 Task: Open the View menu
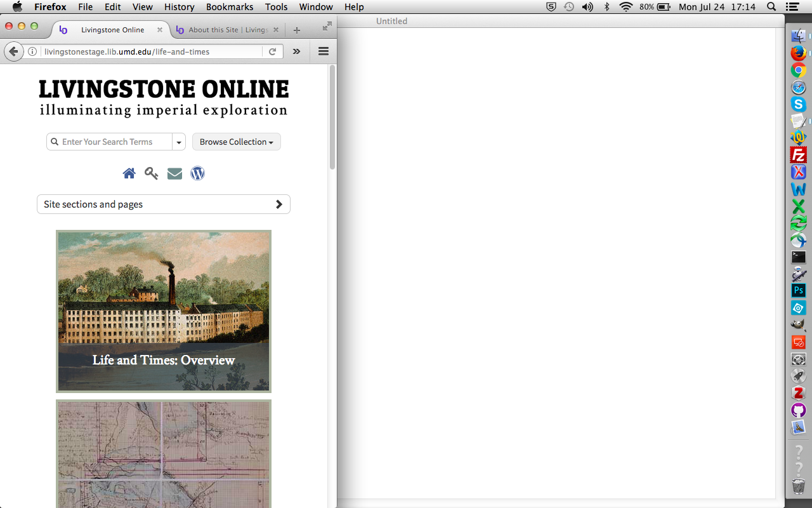[x=143, y=7]
